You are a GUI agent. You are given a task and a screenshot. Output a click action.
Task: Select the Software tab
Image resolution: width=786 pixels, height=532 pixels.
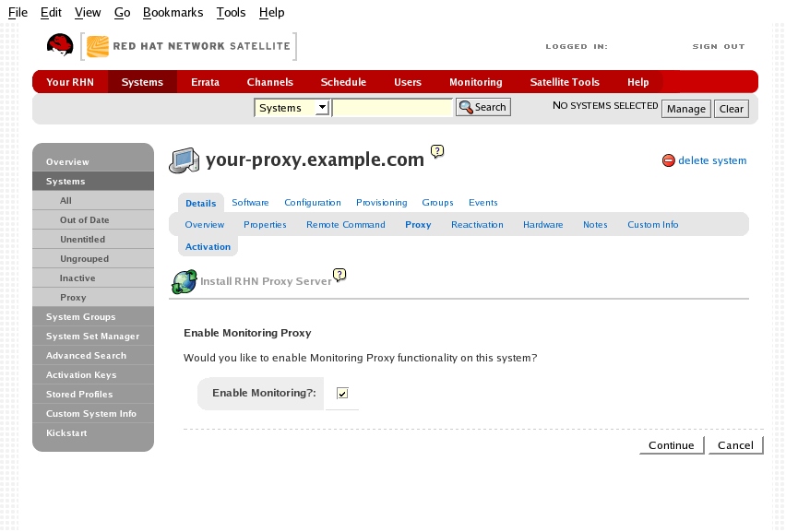point(250,202)
